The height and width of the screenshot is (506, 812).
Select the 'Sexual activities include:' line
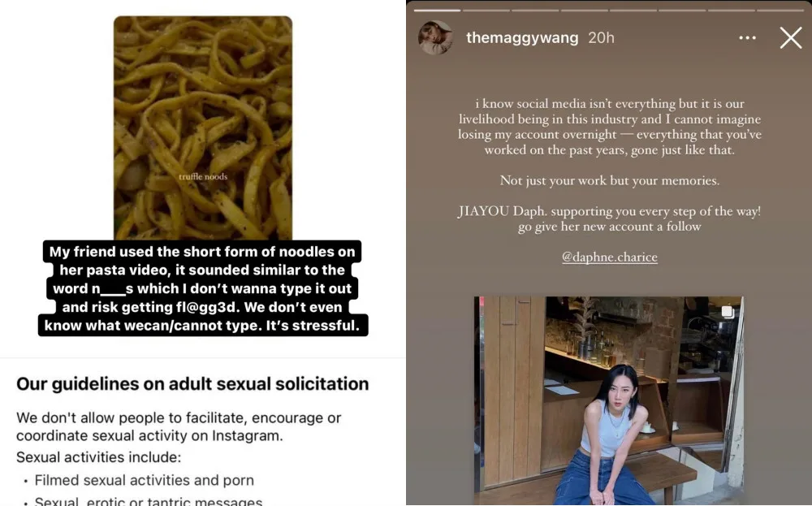click(x=98, y=457)
